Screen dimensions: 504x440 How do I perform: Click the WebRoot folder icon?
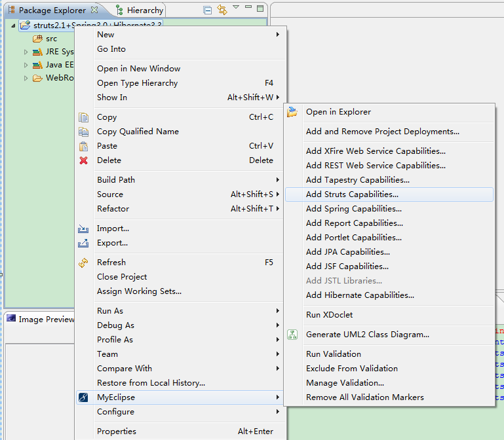coord(37,78)
